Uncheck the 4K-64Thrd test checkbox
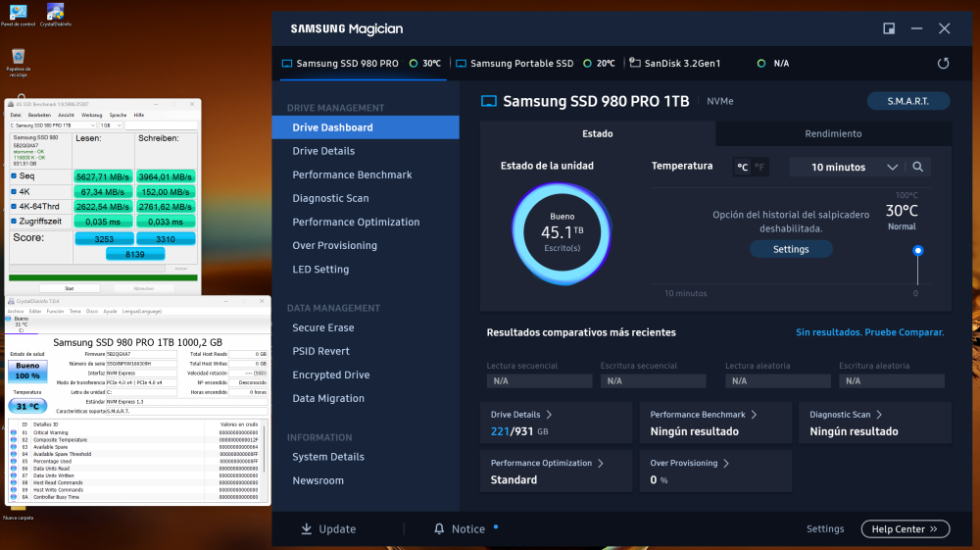This screenshot has height=550, width=980. point(14,206)
